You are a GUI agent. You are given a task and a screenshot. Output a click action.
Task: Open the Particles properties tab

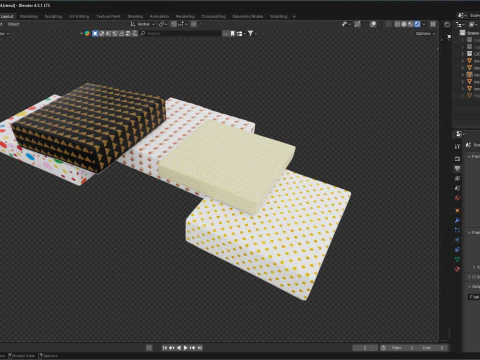pyautogui.click(x=457, y=230)
